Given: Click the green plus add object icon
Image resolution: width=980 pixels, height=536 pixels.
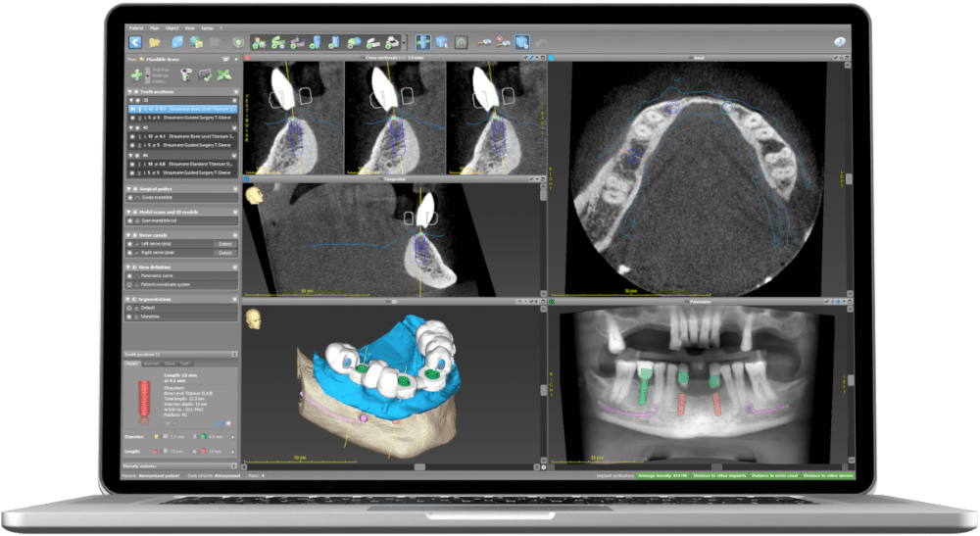Looking at the screenshot, I should pyautogui.click(x=134, y=74).
